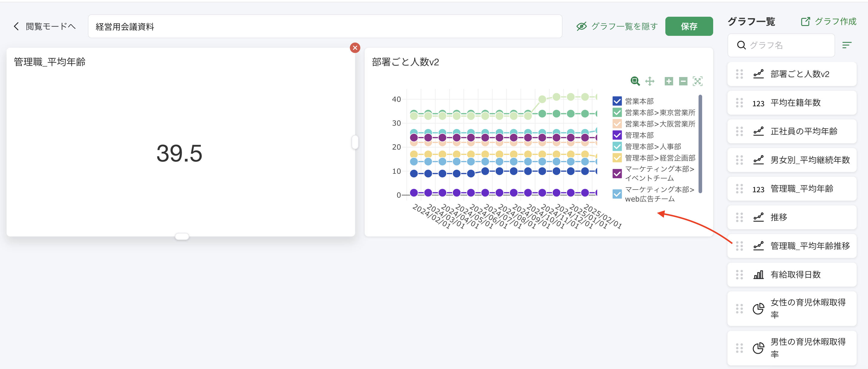Image resolution: width=868 pixels, height=369 pixels.
Task: Disable マーケティング本部>web広告チーム series
Action: tap(617, 194)
